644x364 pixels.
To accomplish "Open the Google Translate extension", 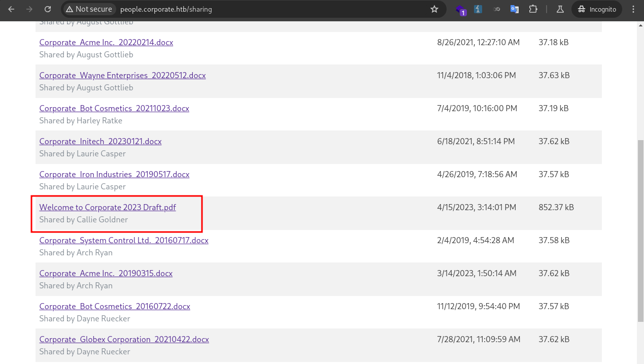I will (x=515, y=9).
